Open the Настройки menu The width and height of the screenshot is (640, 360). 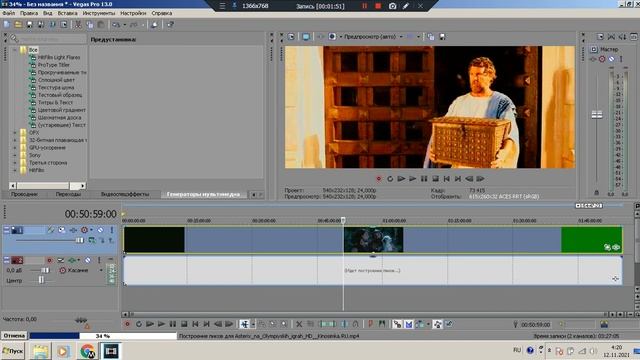point(133,13)
